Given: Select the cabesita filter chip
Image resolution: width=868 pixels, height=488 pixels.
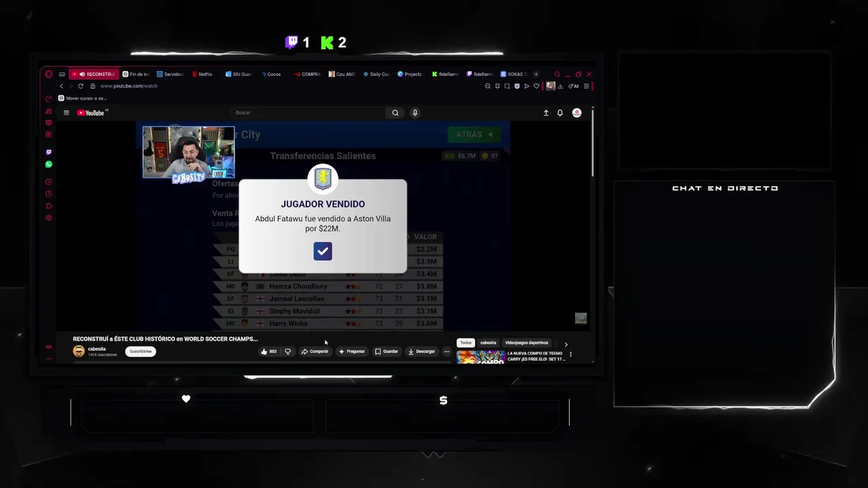Looking at the screenshot, I should click(488, 343).
